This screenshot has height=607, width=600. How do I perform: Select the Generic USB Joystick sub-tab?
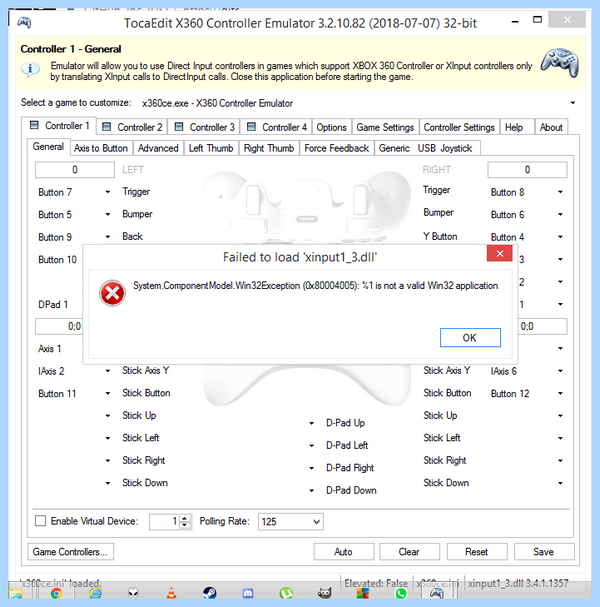[x=425, y=148]
